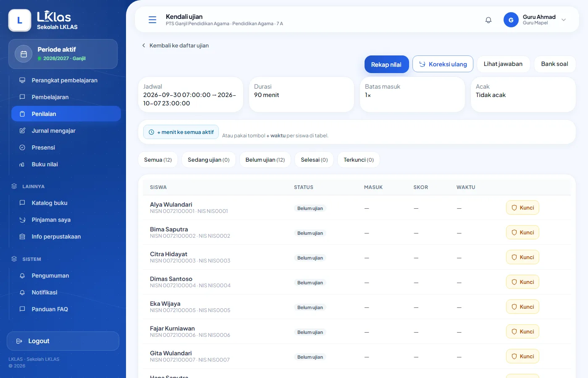The height and width of the screenshot is (378, 588).
Task: Open the notification bell in header
Action: pyautogui.click(x=488, y=20)
